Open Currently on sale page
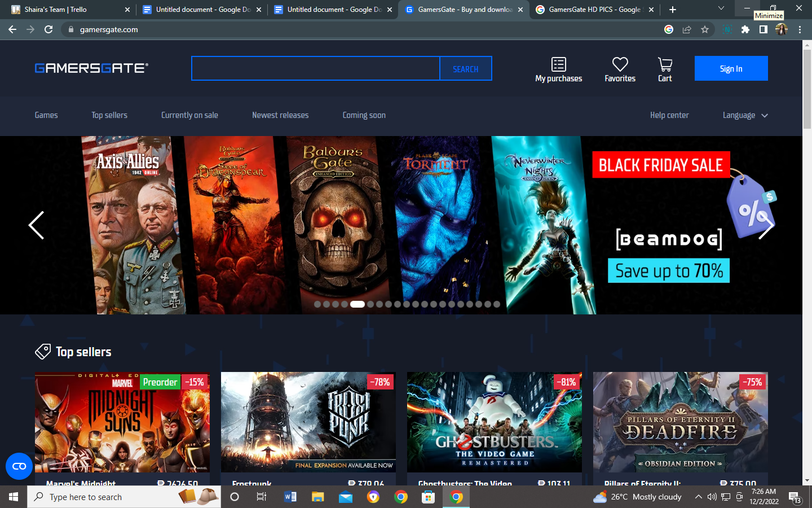 pyautogui.click(x=189, y=115)
